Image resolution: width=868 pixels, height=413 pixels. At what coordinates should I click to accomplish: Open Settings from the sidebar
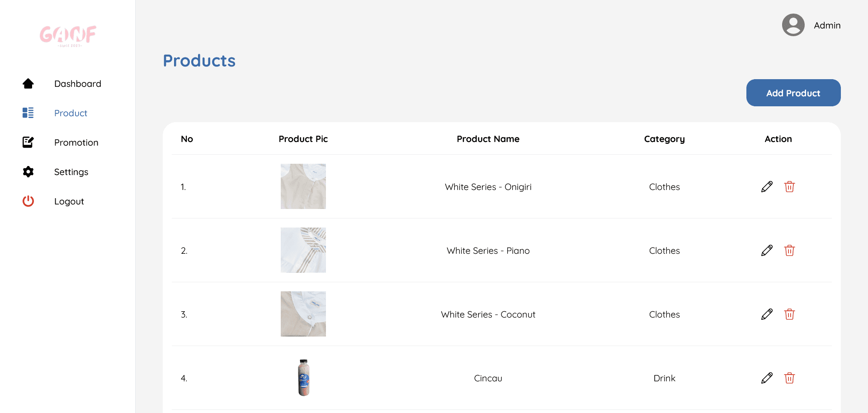(71, 172)
